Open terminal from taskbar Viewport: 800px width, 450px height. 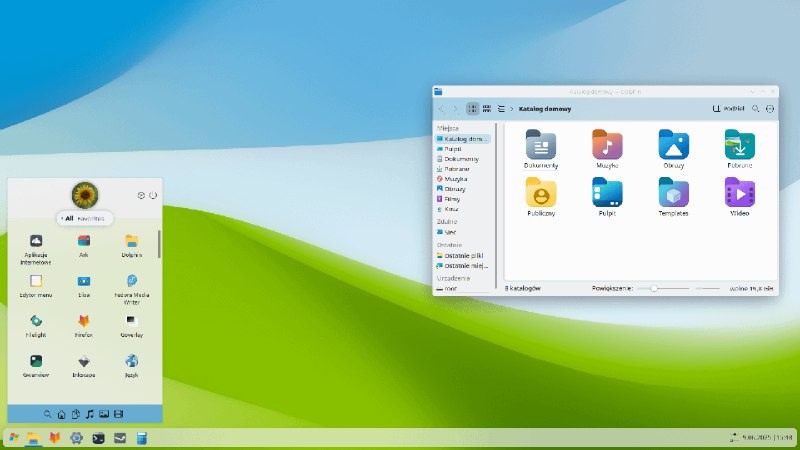98,438
